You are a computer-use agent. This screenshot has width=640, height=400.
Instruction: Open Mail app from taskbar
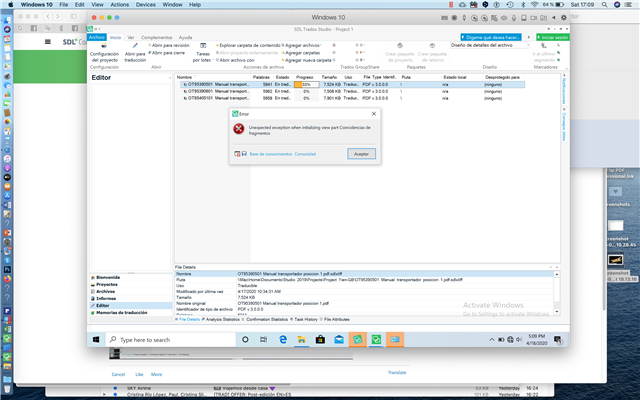(x=339, y=340)
